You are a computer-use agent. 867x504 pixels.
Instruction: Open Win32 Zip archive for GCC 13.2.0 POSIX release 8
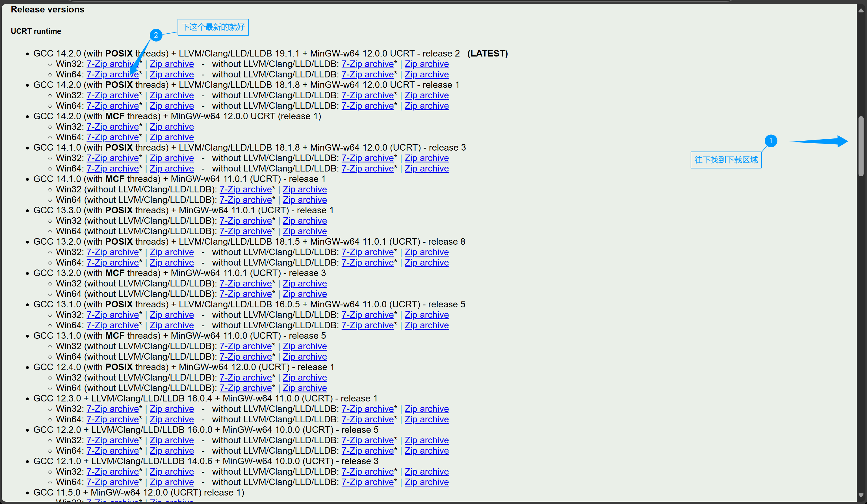point(172,252)
